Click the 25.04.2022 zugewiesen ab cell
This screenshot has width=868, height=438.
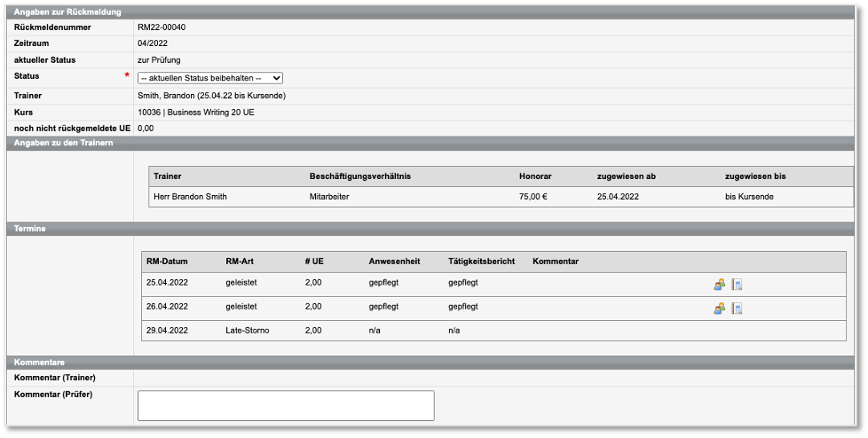(618, 196)
